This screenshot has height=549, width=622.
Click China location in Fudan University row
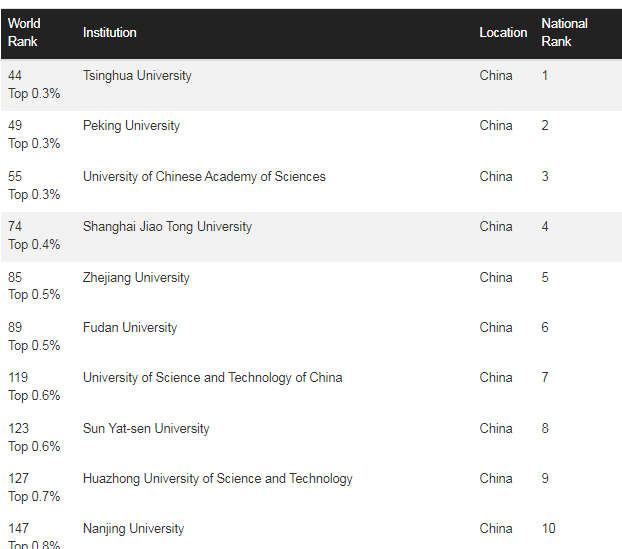click(x=496, y=328)
